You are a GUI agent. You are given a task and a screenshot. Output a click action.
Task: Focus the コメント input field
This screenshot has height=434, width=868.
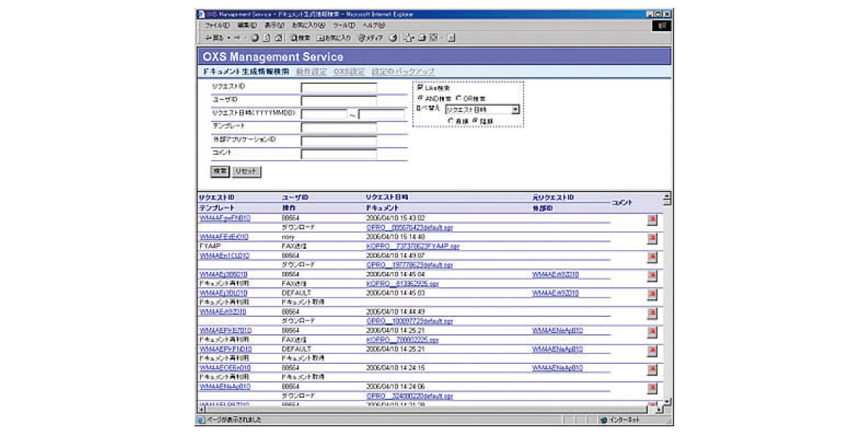[x=339, y=154]
